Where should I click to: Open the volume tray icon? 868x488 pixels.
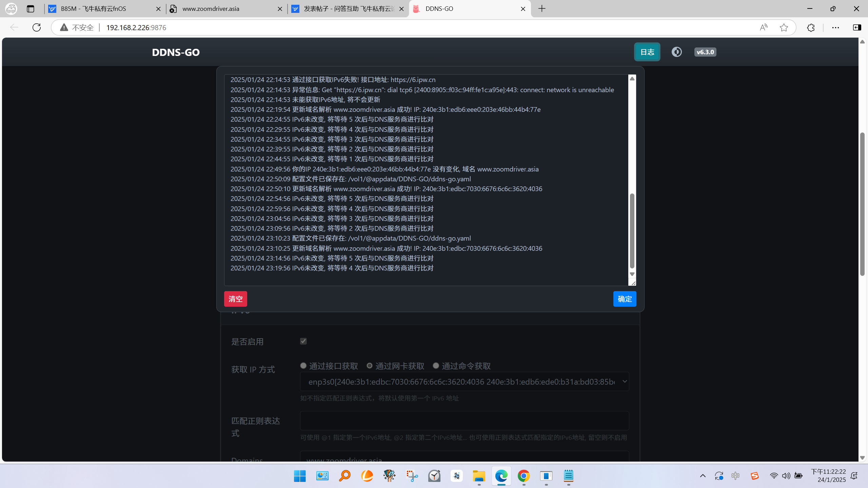(786, 476)
